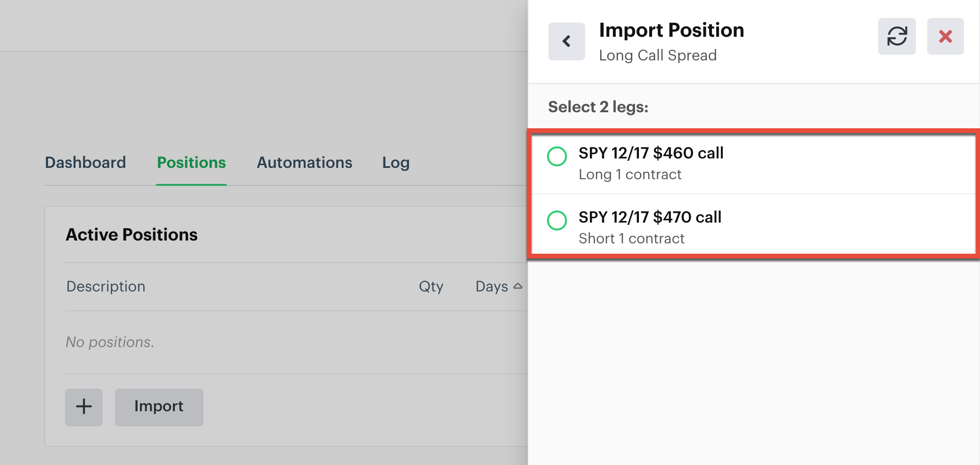Click the refresh icon in Import Position panel
This screenshot has height=465, width=980.
pyautogui.click(x=897, y=36)
